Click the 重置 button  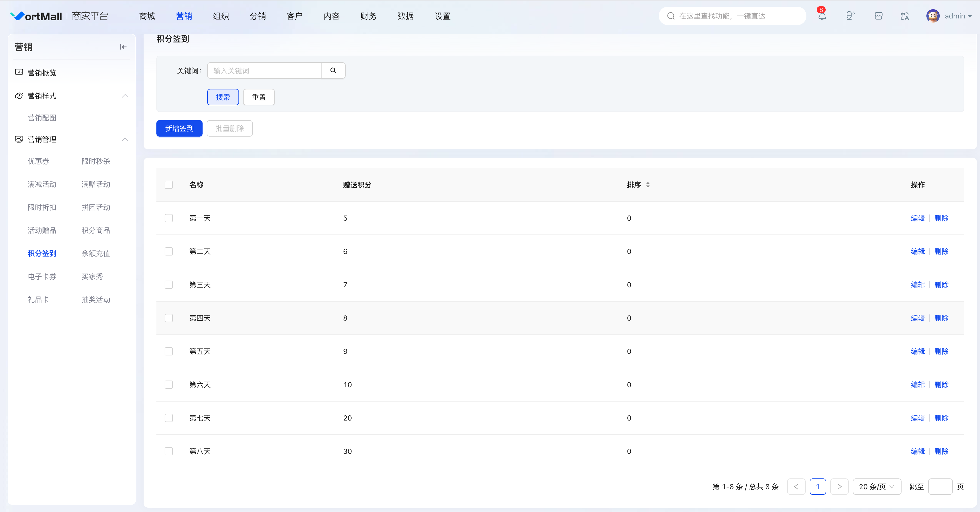(x=259, y=97)
